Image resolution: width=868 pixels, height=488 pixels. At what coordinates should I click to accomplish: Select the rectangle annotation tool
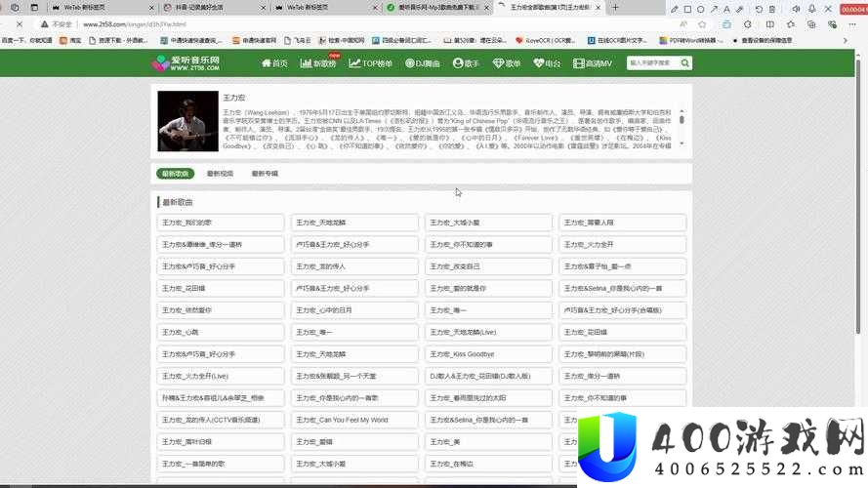(687, 9)
